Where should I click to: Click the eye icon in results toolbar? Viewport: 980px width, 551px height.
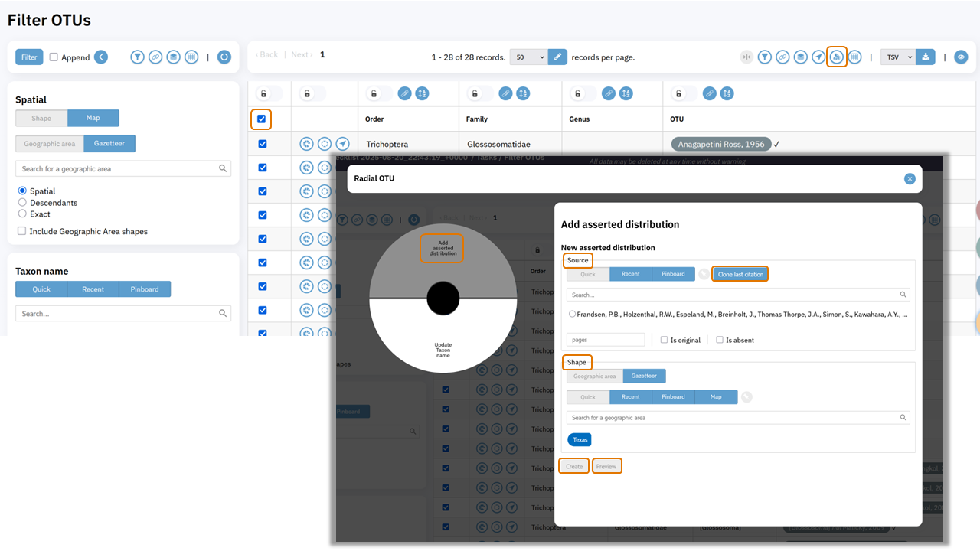tap(961, 57)
